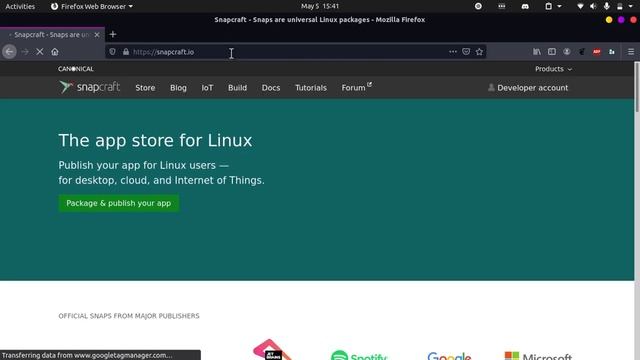The height and width of the screenshot is (360, 640).
Task: Click the JetBrains publisher logo
Action: click(272, 350)
